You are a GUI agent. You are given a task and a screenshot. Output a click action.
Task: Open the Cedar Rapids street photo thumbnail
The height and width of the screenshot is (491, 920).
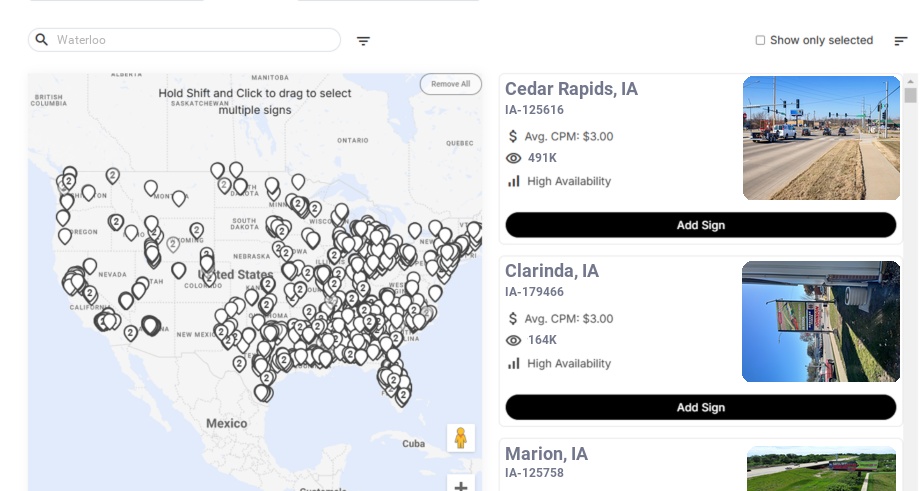pos(821,138)
